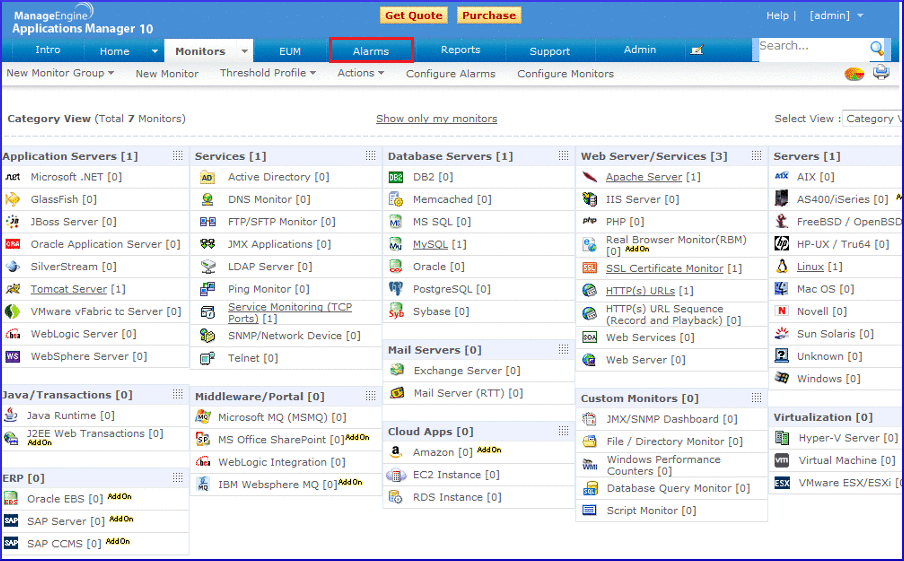Select the Intro tab
Viewport: 904px width, 561px height.
click(47, 50)
